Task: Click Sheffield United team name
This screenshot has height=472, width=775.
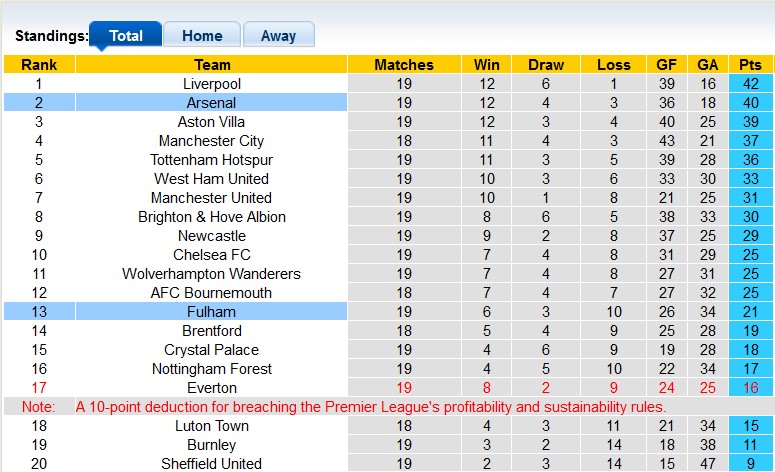Action: [212, 464]
